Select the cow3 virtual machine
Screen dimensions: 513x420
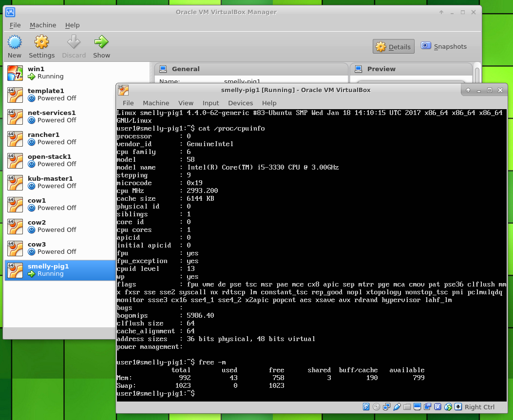[60, 248]
